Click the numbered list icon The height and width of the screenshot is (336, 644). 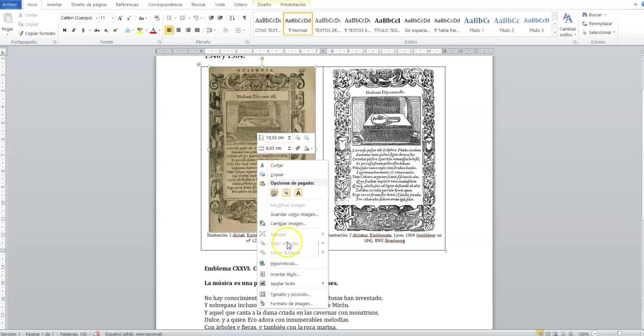pos(183,18)
